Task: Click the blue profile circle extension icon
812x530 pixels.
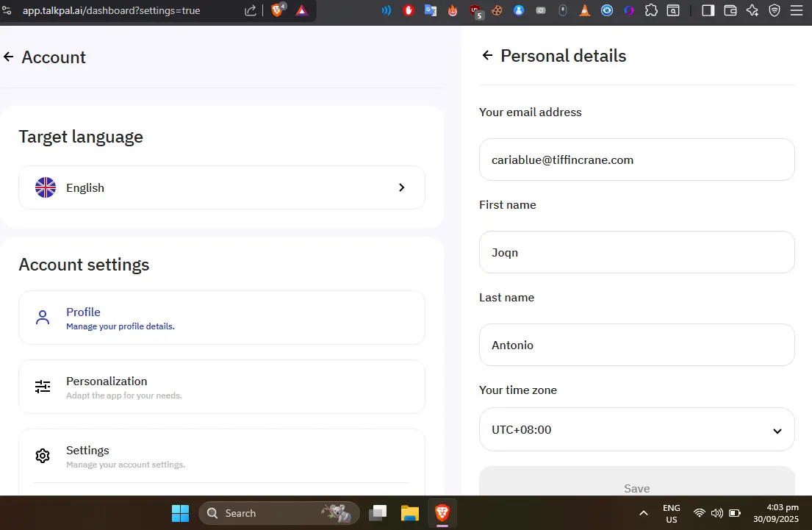Action: tap(518, 10)
